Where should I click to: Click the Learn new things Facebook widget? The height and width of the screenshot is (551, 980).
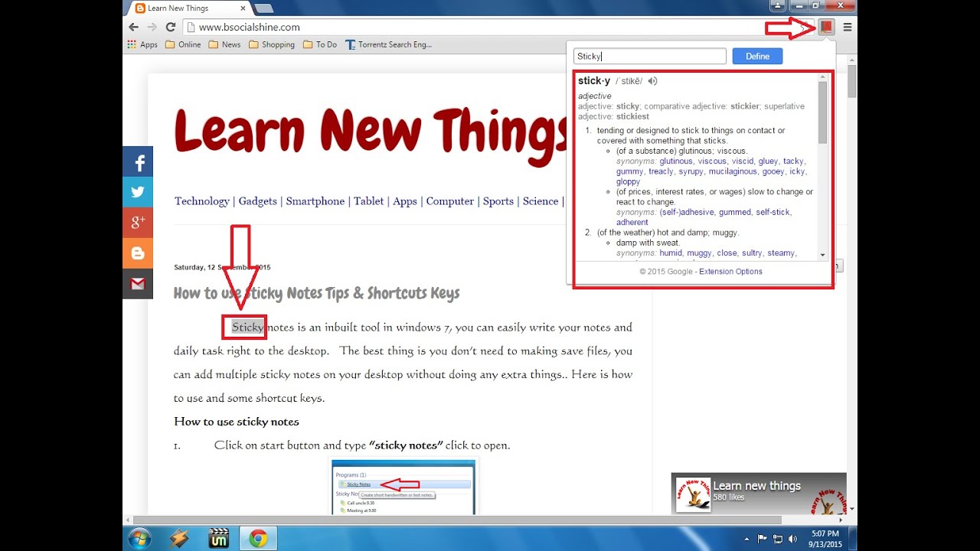[x=759, y=494]
